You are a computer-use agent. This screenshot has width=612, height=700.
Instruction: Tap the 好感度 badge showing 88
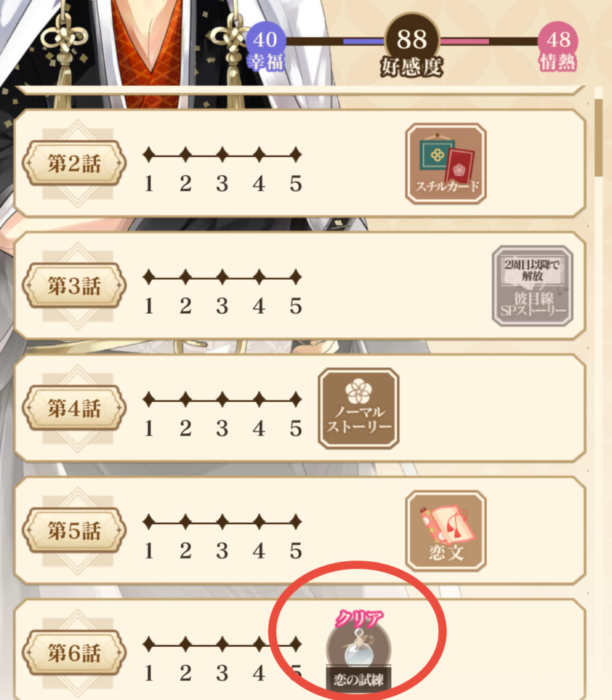point(412,46)
